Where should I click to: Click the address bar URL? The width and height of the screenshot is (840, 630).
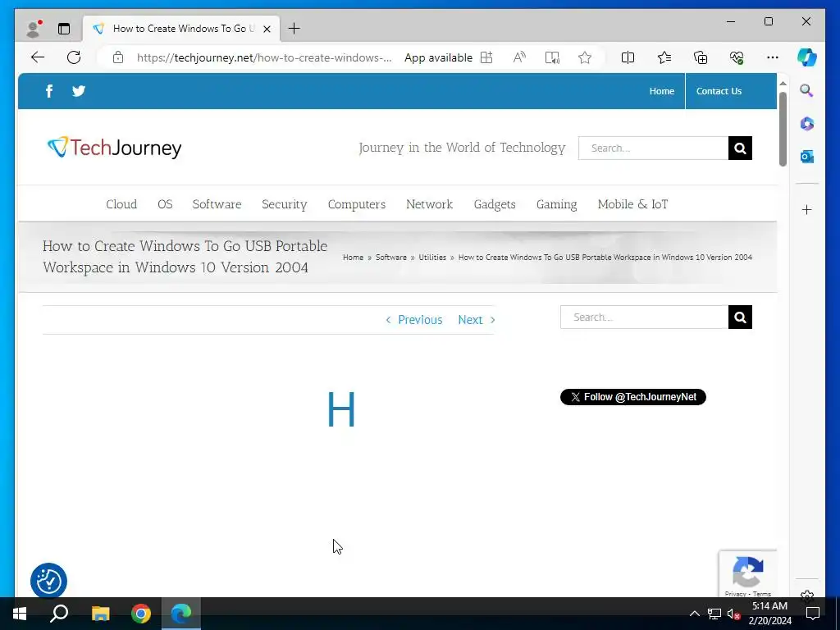coord(264,58)
